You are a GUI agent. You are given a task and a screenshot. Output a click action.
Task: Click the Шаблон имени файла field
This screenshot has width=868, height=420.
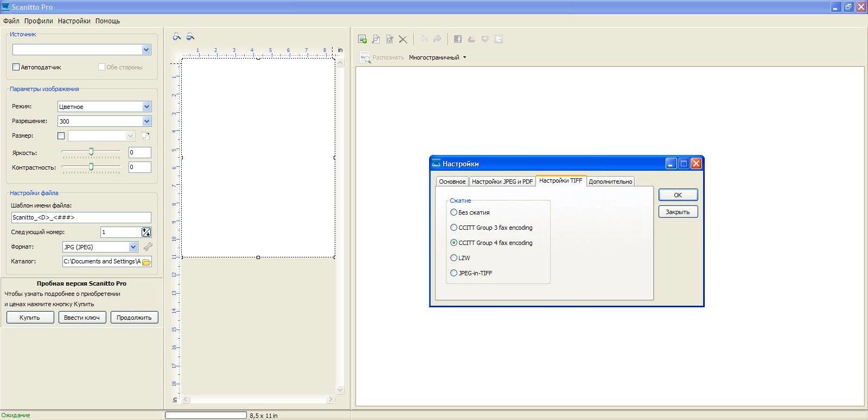(x=81, y=217)
